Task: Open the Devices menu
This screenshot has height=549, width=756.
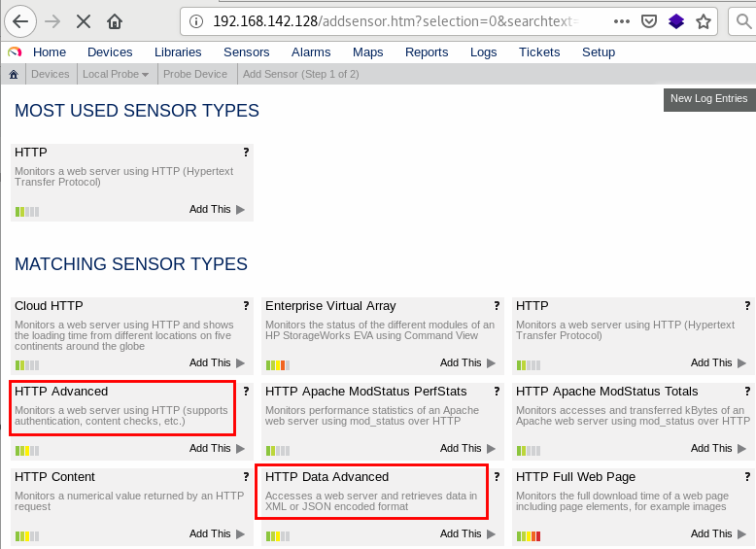Action: 110,52
